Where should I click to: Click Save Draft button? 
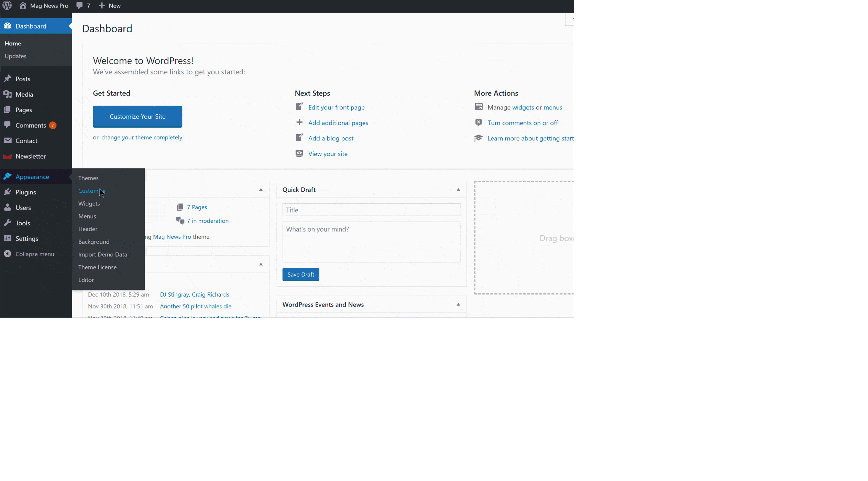301,274
